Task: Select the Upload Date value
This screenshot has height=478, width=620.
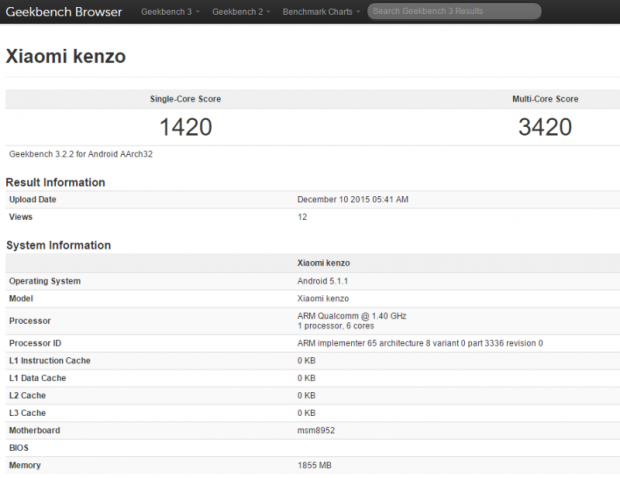Action: coord(353,200)
